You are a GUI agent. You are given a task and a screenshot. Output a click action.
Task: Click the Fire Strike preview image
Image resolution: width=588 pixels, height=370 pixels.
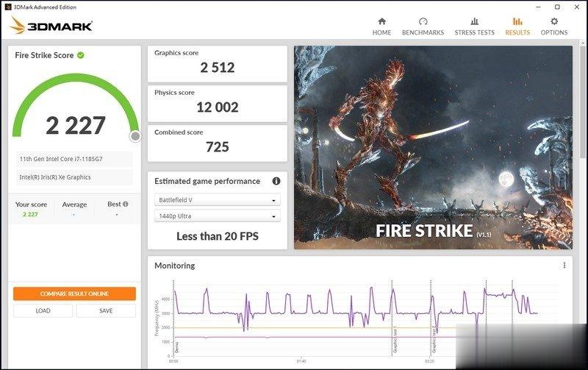433,147
